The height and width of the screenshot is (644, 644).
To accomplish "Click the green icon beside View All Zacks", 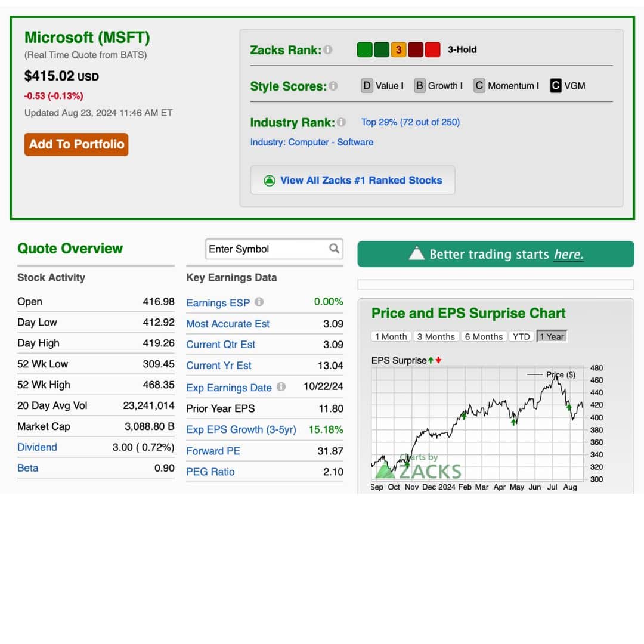I will pyautogui.click(x=270, y=180).
